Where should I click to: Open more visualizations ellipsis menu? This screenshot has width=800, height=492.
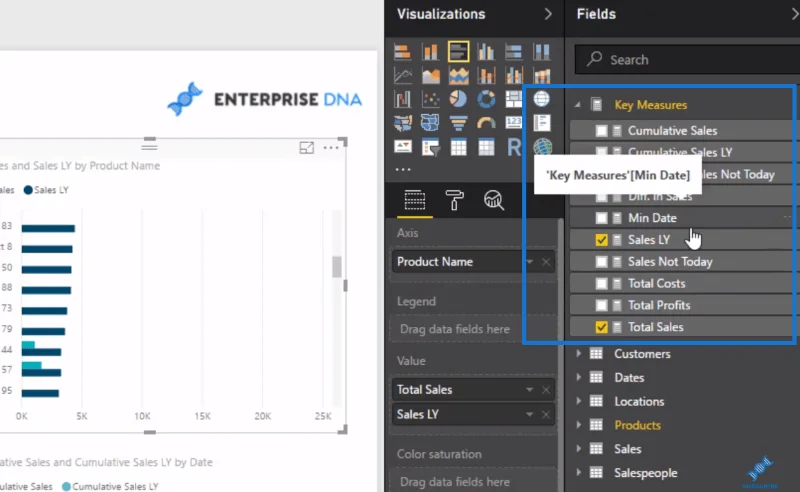(x=403, y=169)
